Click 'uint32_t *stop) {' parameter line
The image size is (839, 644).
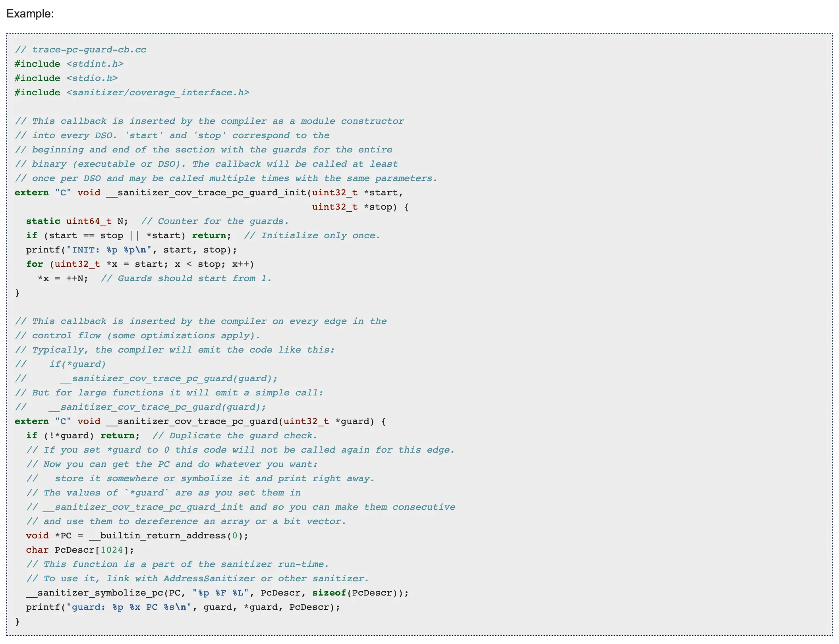[x=360, y=207]
